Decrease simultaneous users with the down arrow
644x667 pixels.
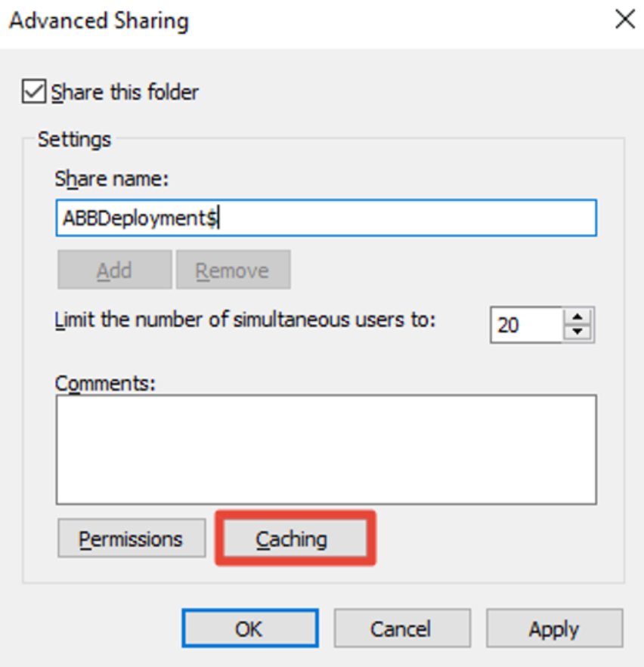pyautogui.click(x=577, y=332)
